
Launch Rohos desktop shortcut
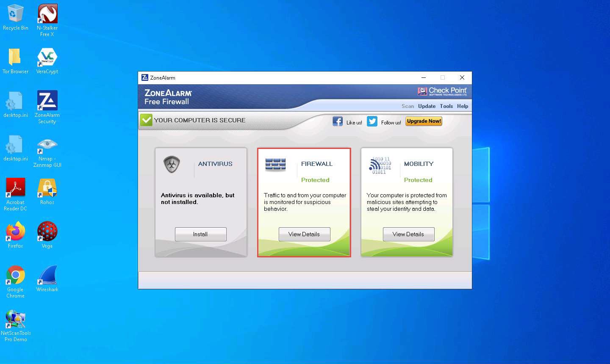[47, 192]
